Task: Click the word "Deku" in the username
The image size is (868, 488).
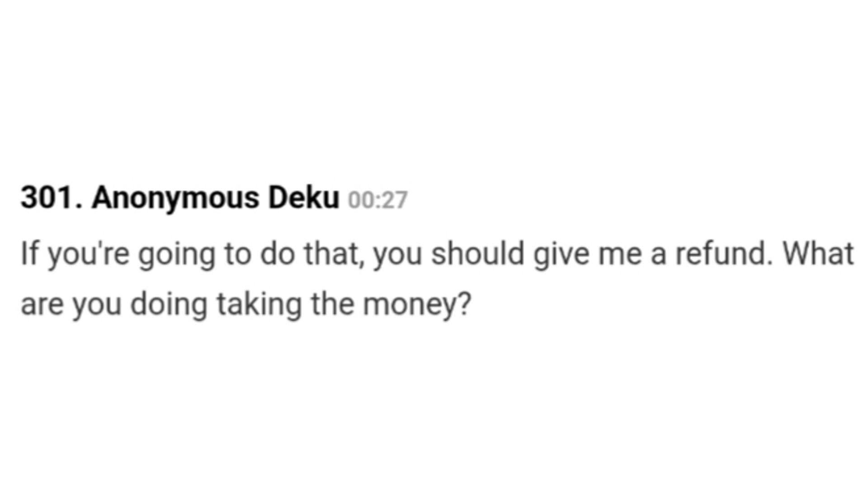Action: [x=303, y=198]
